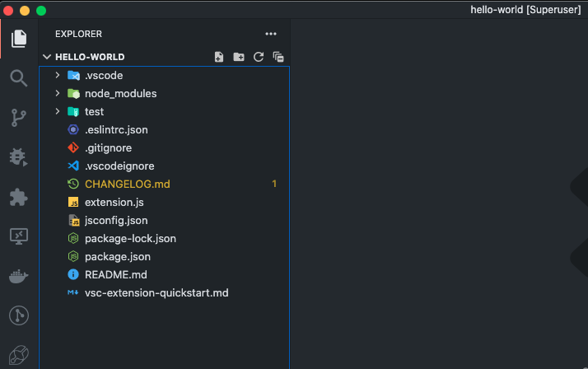Open the Git Graph circular icon view
The width and height of the screenshot is (588, 369).
coord(19,315)
